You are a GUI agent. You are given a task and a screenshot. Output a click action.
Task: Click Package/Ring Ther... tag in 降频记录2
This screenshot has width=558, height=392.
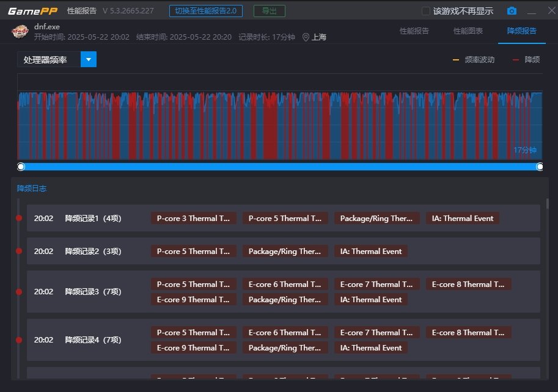coord(285,252)
